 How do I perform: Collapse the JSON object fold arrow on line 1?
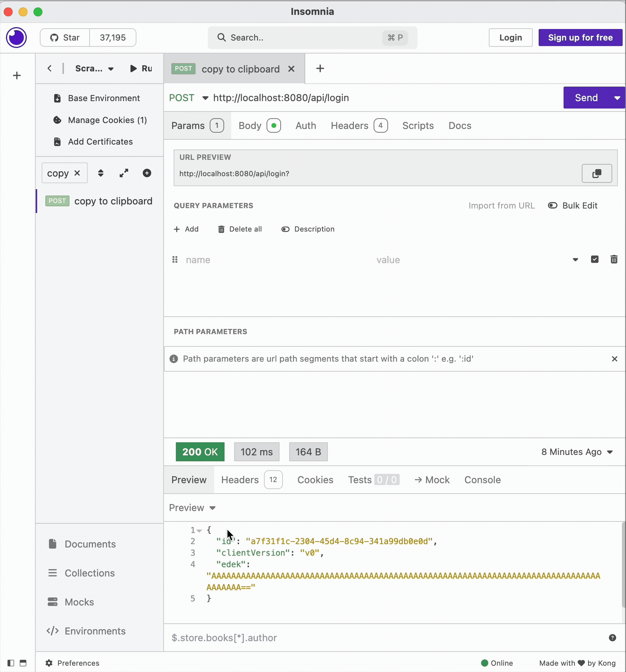199,530
